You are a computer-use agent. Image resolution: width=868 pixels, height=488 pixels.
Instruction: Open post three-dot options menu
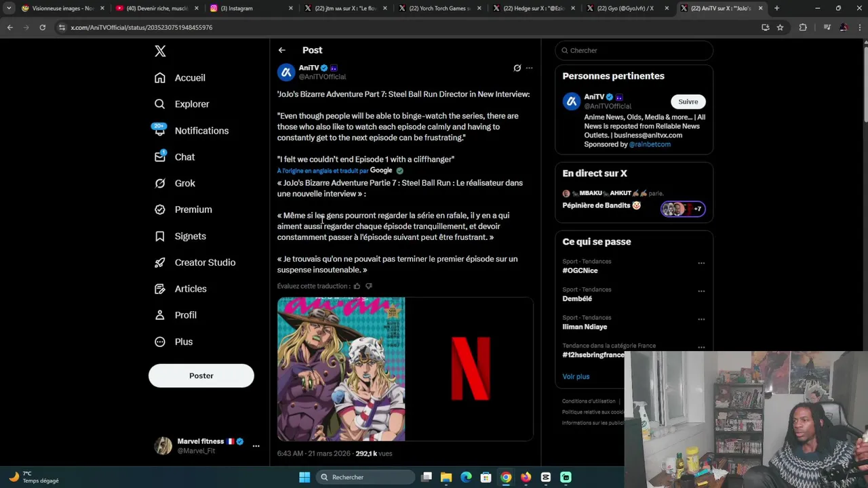click(529, 68)
